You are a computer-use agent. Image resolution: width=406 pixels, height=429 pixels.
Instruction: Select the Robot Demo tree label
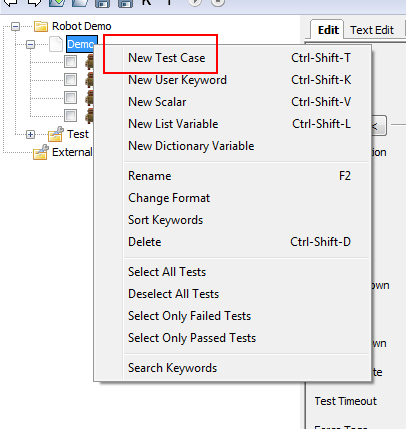82,26
